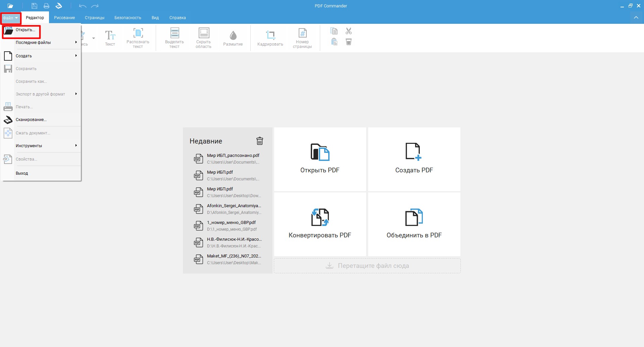The image size is (644, 347).
Task: Click the save diskette icon in title bar
Action: tap(34, 6)
